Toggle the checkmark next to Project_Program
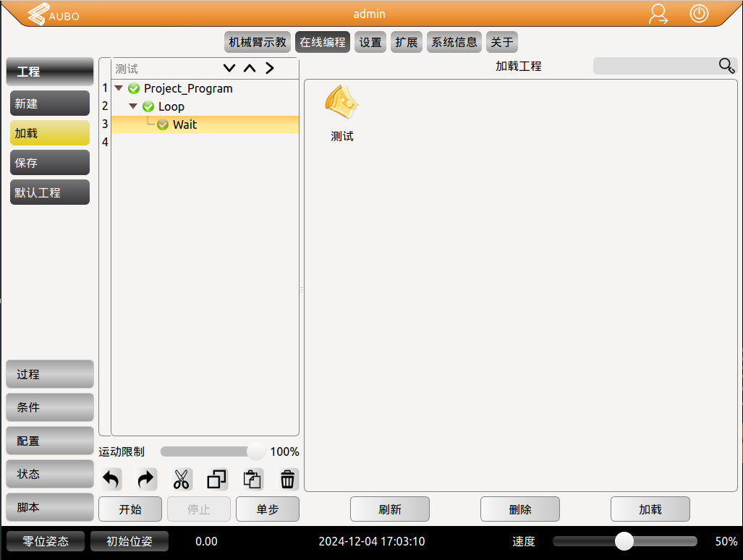 click(x=134, y=88)
